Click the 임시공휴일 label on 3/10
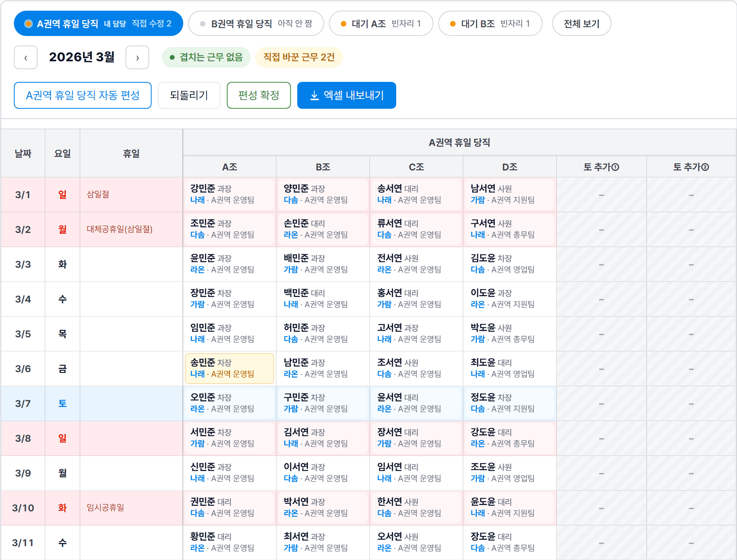Screen dimensions: 737x560 click(x=105, y=507)
